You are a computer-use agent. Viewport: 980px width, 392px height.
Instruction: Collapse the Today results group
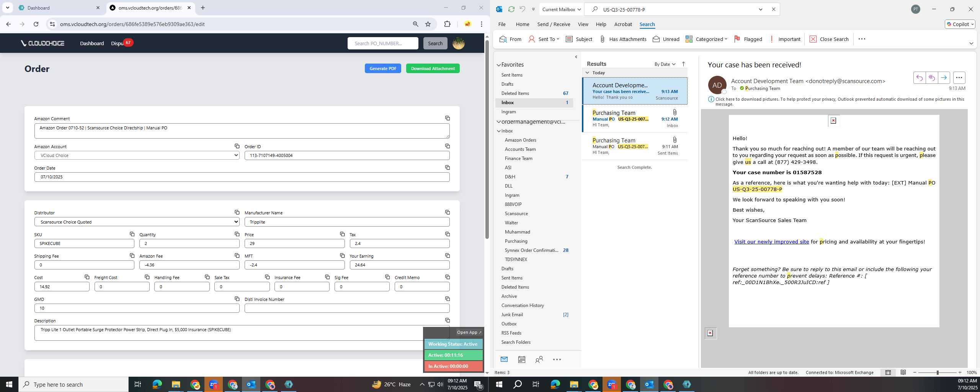coord(587,73)
